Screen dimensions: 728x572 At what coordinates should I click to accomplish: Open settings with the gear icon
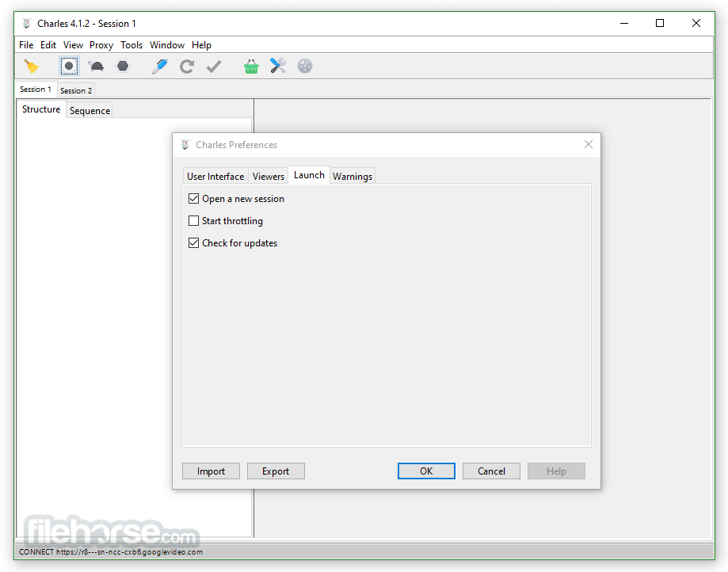coord(304,66)
